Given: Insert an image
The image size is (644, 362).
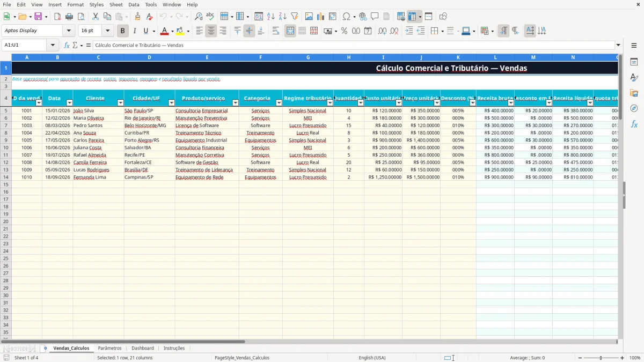Looking at the screenshot, I should click(309, 17).
